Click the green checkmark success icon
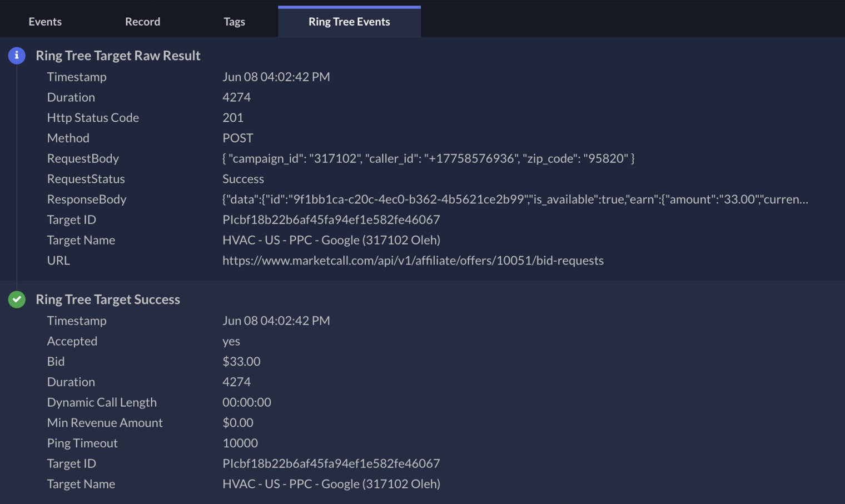The width and height of the screenshot is (845, 504). (17, 300)
